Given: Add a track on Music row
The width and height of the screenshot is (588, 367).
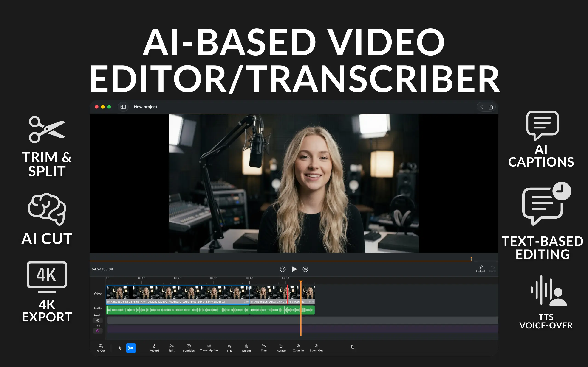Looking at the screenshot, I should click(x=98, y=320).
